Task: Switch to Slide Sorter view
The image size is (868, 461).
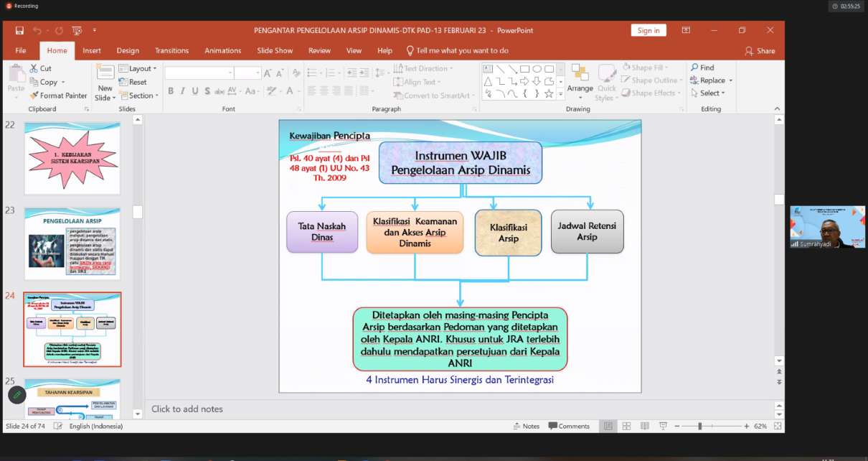Action: point(626,426)
